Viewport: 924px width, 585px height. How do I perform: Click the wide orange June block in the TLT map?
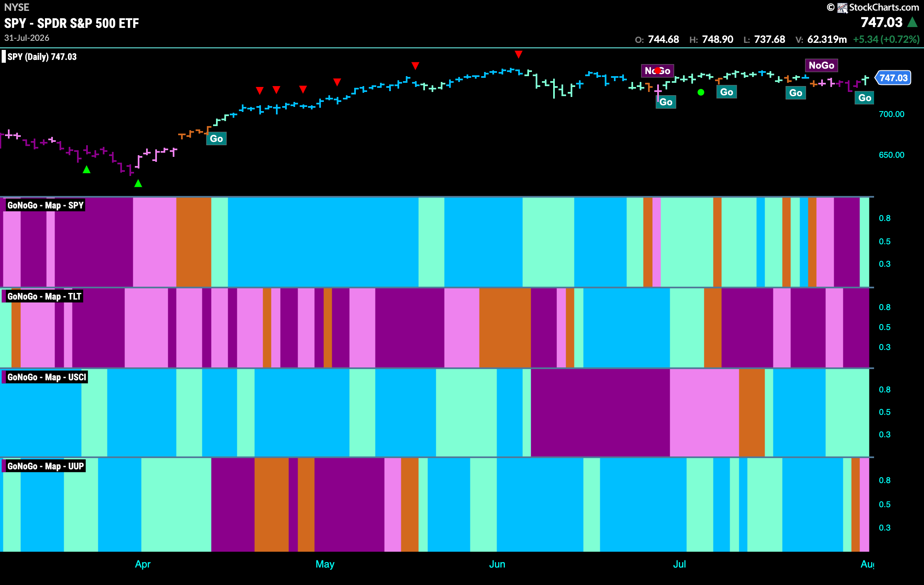point(505,328)
